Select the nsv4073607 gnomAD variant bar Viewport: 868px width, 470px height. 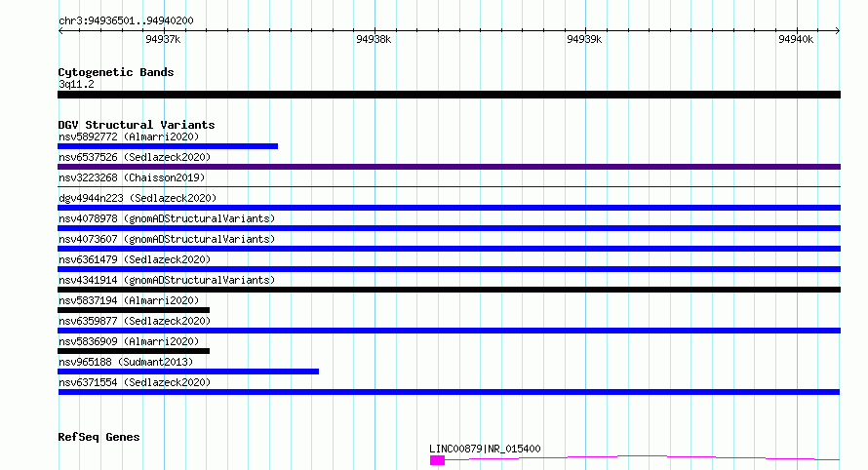[449, 249]
